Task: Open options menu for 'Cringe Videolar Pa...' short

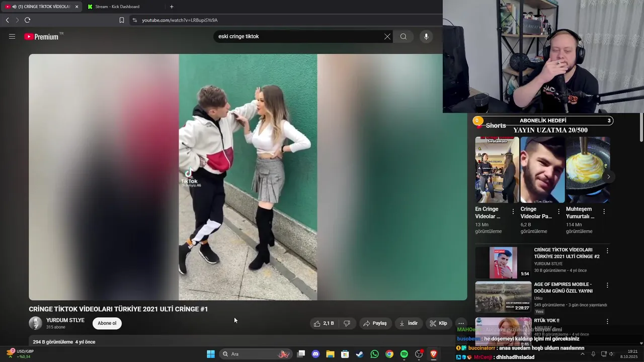Action: [558, 212]
